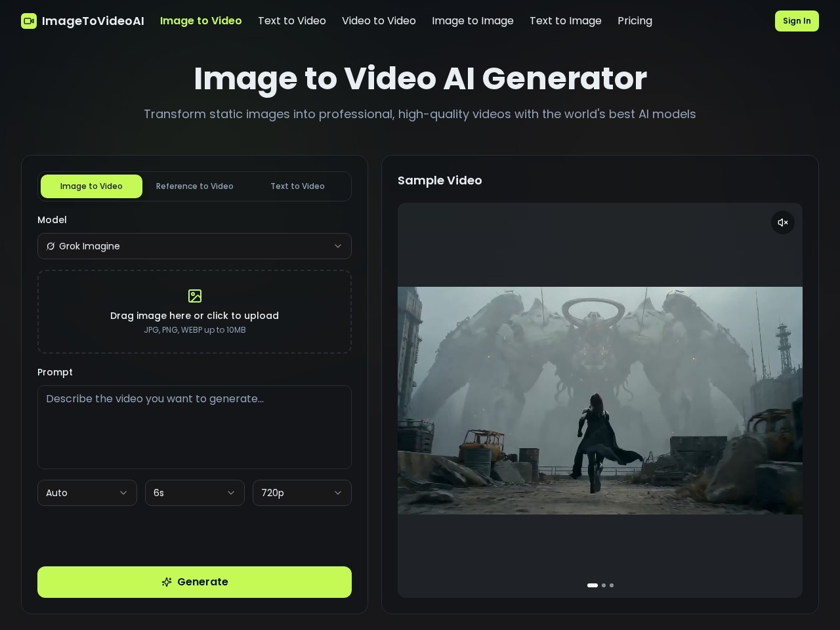The image size is (840, 630).
Task: Click the ImageToVideoAI camera logo icon
Action: pos(29,21)
